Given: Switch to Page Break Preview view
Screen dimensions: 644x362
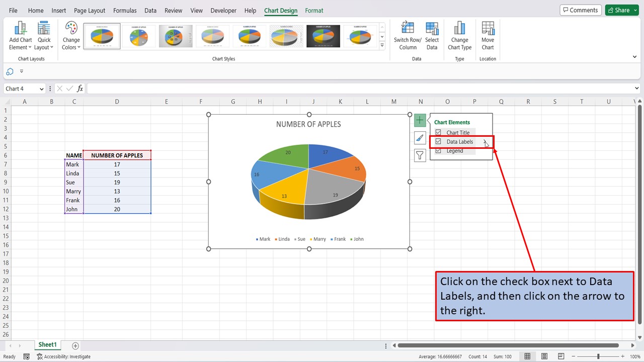Looking at the screenshot, I should 561,356.
